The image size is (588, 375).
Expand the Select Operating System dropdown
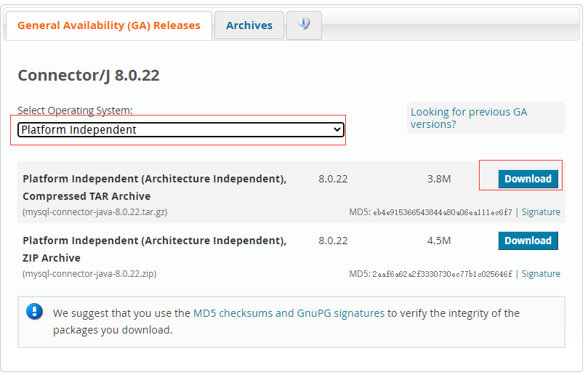point(181,130)
